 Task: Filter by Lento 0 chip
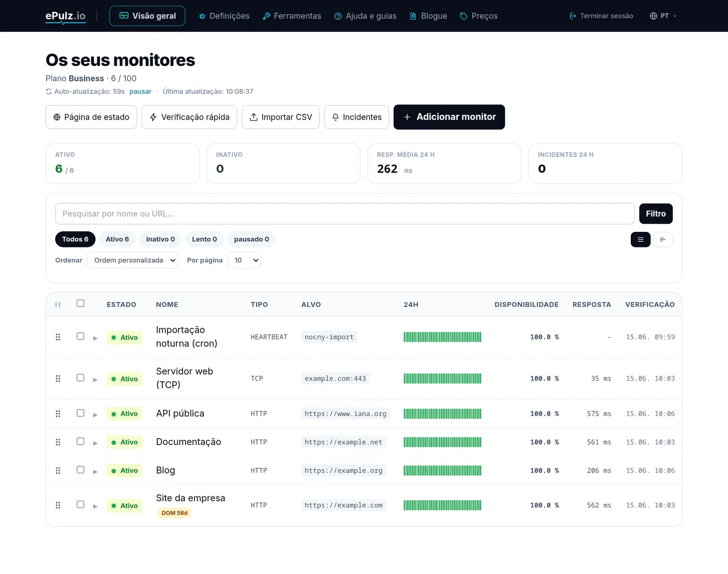pos(204,239)
